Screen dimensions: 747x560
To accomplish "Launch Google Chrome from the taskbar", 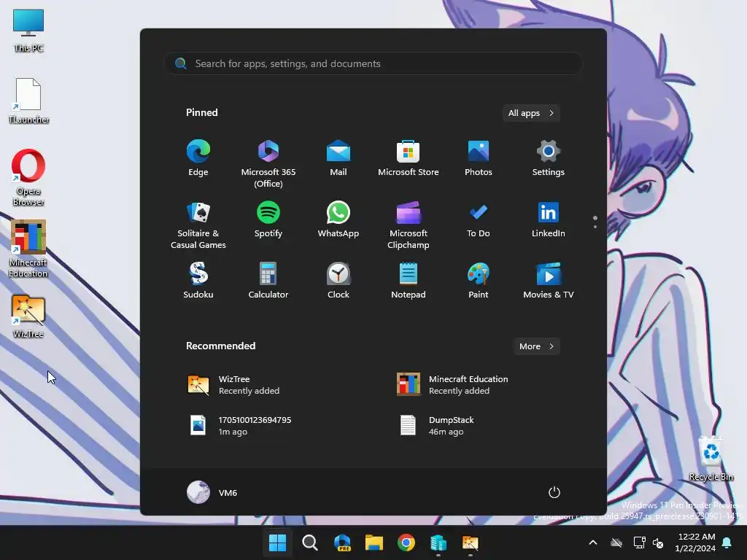I will pos(406,542).
